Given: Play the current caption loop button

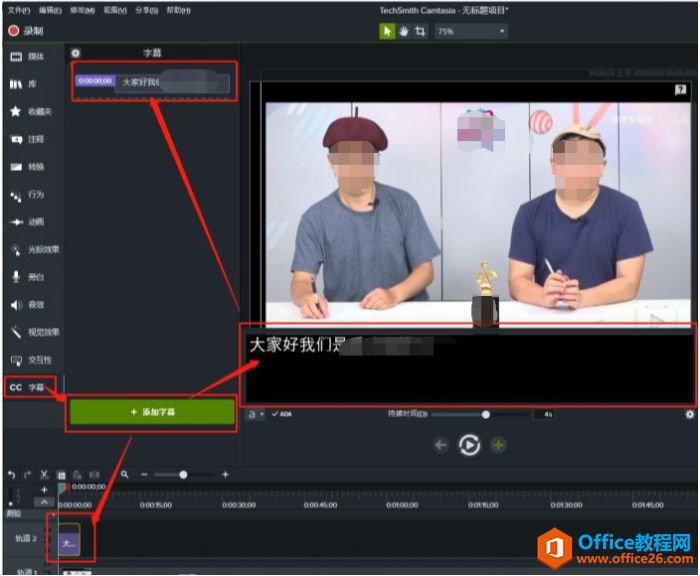Looking at the screenshot, I should pos(469,445).
